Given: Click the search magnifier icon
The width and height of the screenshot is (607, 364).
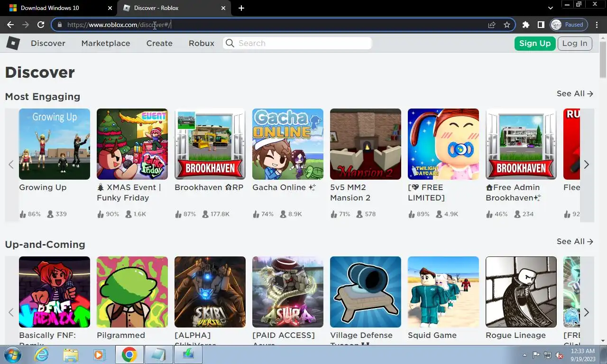Looking at the screenshot, I should point(230,43).
